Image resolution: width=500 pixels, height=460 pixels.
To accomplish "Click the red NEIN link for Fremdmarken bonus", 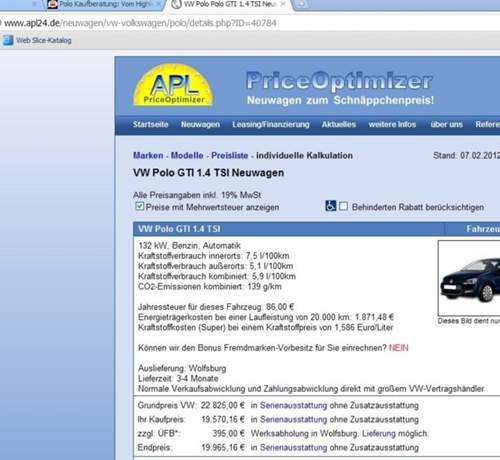I will click(398, 348).
